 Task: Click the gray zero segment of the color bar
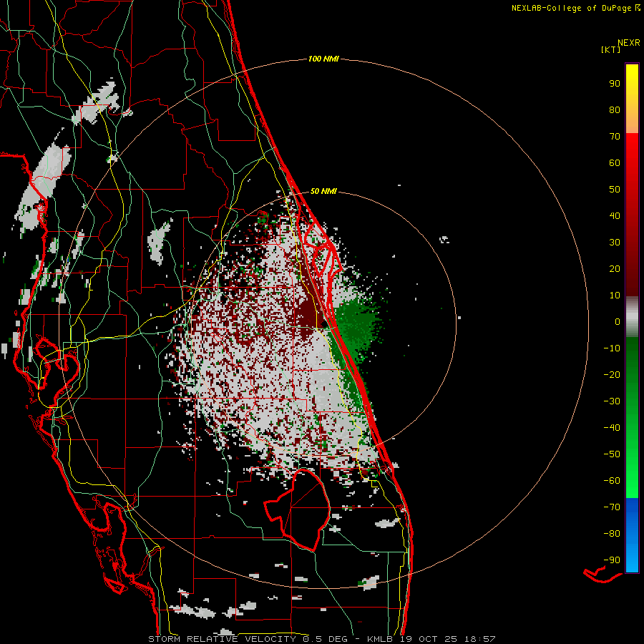click(x=632, y=317)
